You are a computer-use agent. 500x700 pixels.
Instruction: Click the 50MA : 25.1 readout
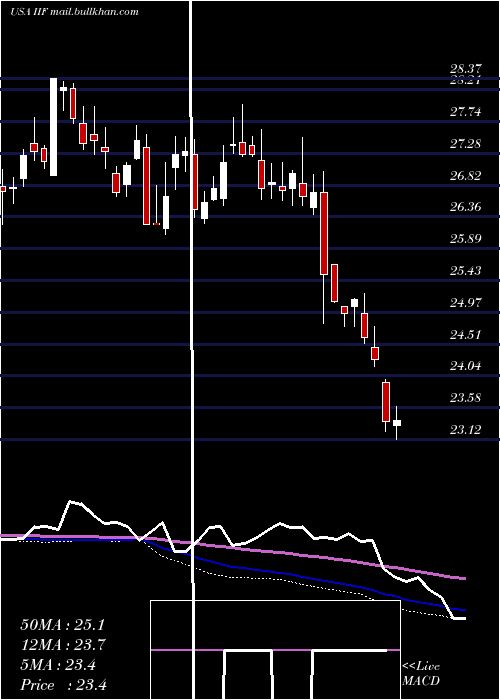pyautogui.click(x=64, y=625)
